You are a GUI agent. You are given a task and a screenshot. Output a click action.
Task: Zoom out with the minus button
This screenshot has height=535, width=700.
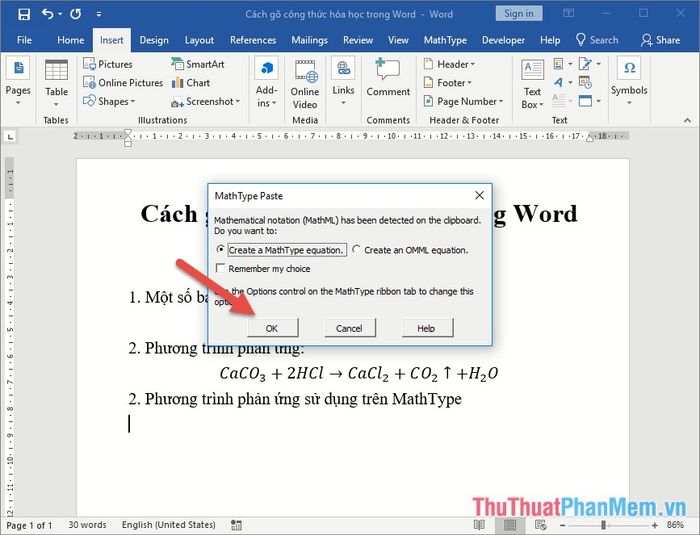[562, 525]
